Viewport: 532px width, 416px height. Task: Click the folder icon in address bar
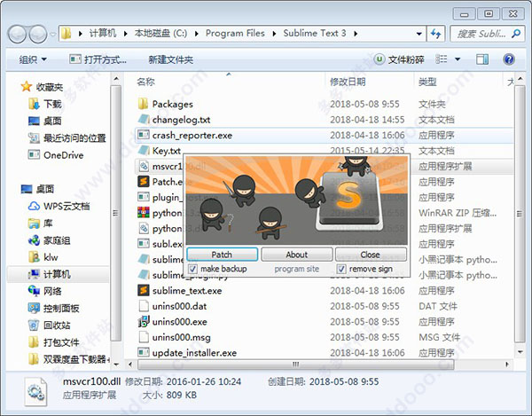[66, 33]
